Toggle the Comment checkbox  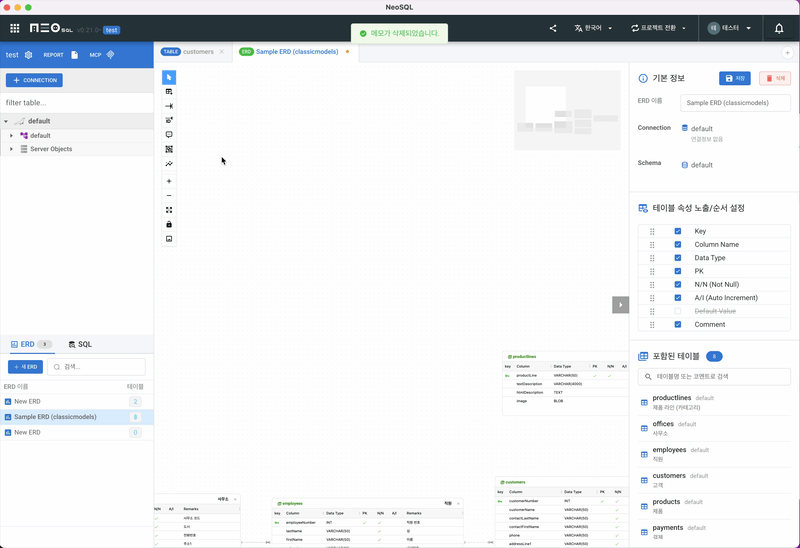(x=678, y=324)
